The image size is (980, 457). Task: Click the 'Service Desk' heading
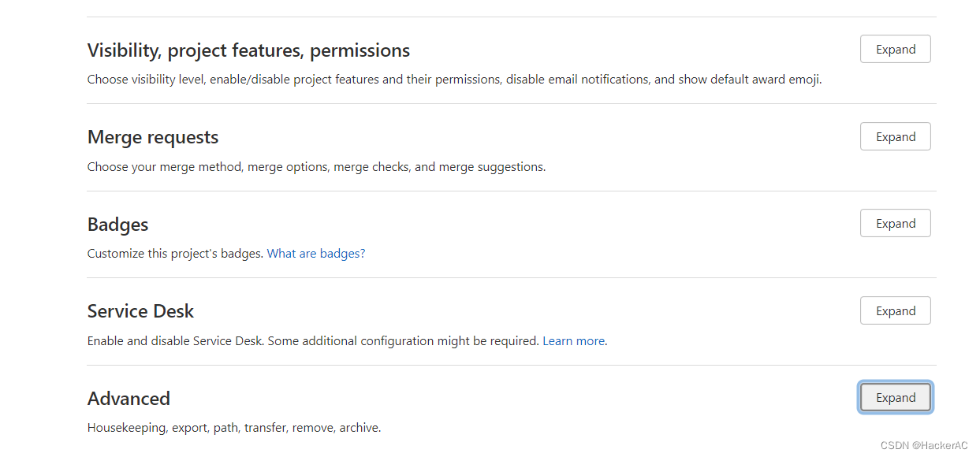[140, 311]
